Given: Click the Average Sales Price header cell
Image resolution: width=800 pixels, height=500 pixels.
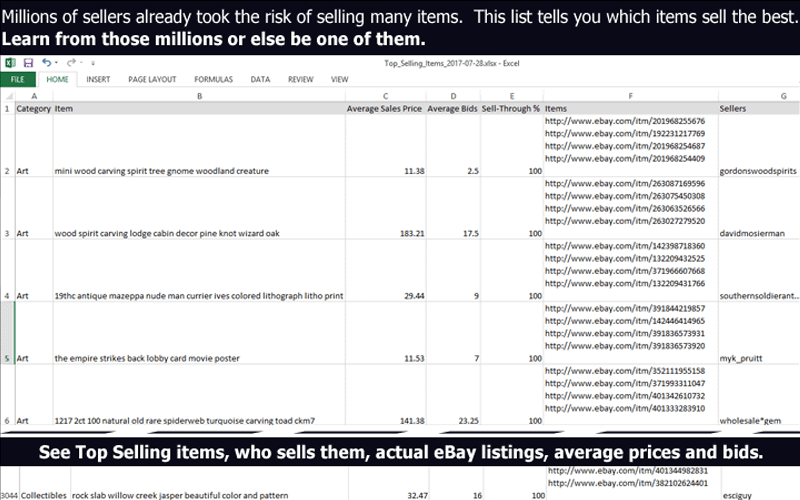Looking at the screenshot, I should 385,109.
